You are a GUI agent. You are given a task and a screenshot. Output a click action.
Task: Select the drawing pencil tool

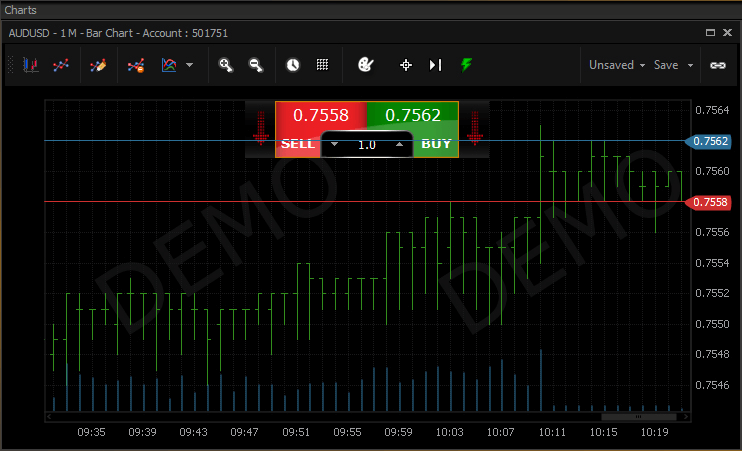[98, 65]
